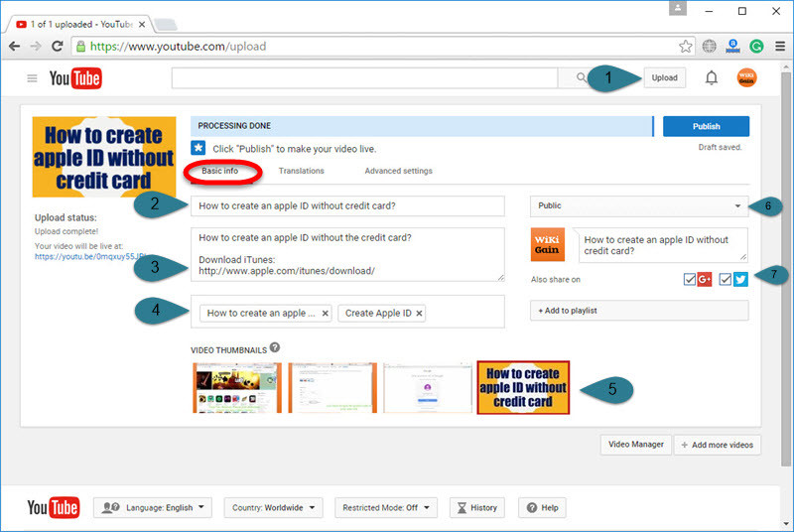Click the YouTube search field

364,78
